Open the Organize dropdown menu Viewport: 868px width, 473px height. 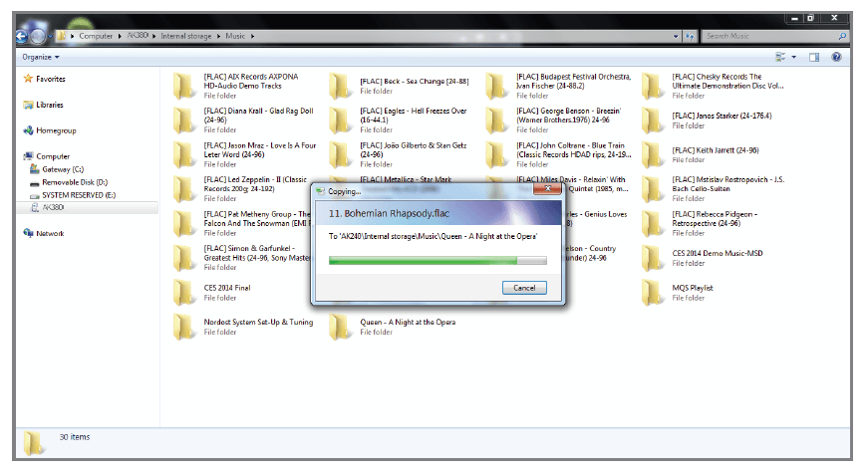(41, 57)
